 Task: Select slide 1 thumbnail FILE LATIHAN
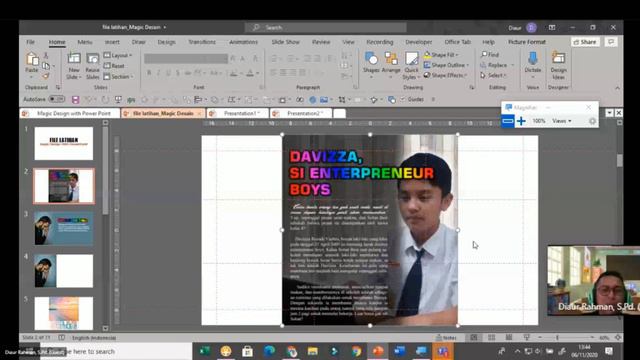click(x=64, y=143)
